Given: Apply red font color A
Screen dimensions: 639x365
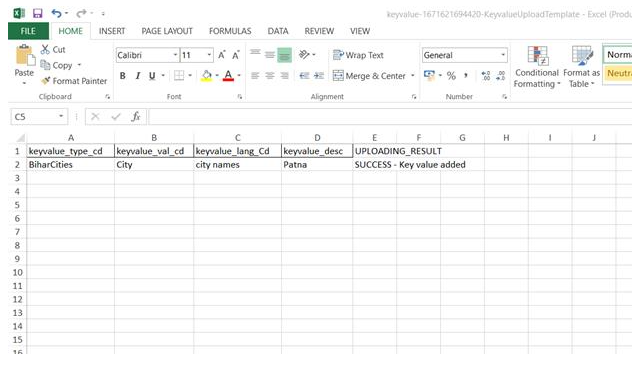Looking at the screenshot, I should point(228,76).
